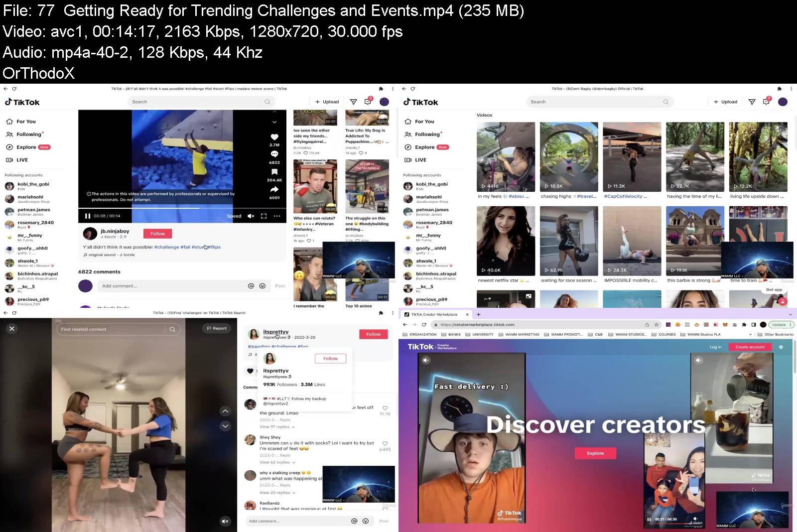
Task: Open messages icon in the top-left TikTok header
Action: click(353, 102)
